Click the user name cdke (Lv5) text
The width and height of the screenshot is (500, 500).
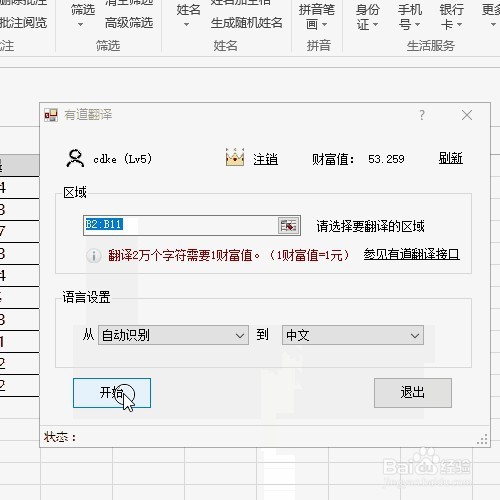[122, 159]
